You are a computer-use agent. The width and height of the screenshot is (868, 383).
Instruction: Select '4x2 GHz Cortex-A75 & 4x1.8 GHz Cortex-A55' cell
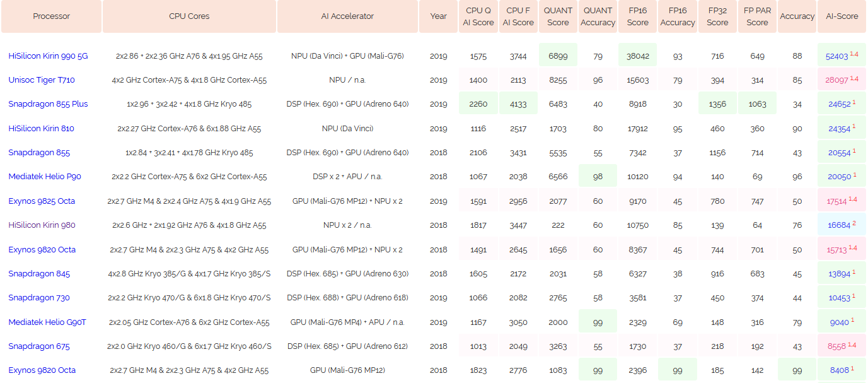pos(189,80)
